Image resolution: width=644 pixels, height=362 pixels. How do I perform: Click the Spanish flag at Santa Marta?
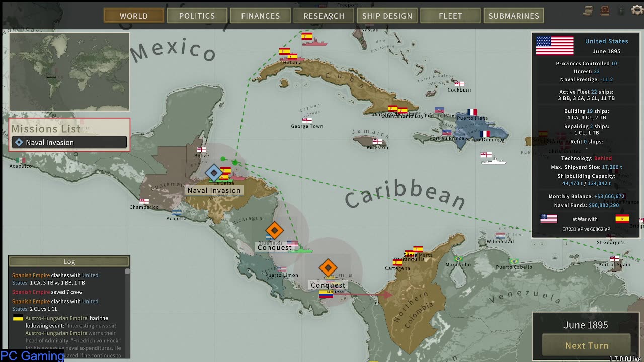[418, 249]
